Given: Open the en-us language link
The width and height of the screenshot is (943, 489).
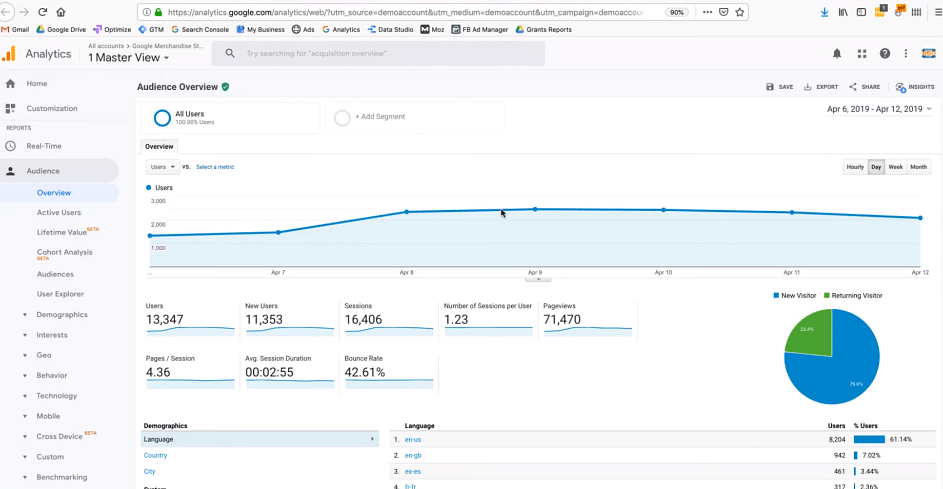Looking at the screenshot, I should 413,440.
